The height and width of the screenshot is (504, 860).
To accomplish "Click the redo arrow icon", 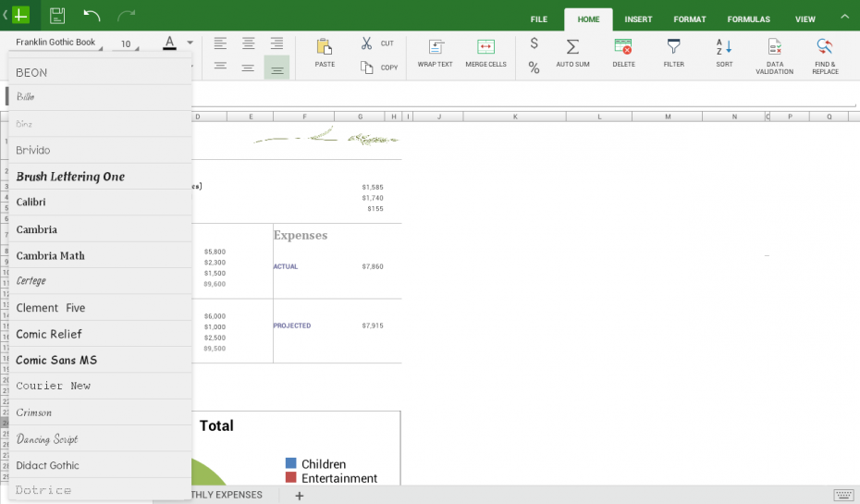I will [x=126, y=16].
